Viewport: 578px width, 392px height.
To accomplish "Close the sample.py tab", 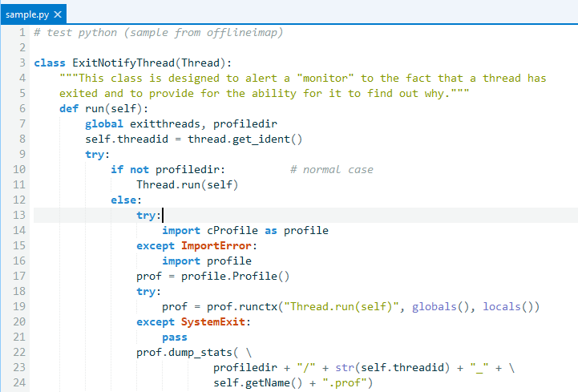I will 57,14.
